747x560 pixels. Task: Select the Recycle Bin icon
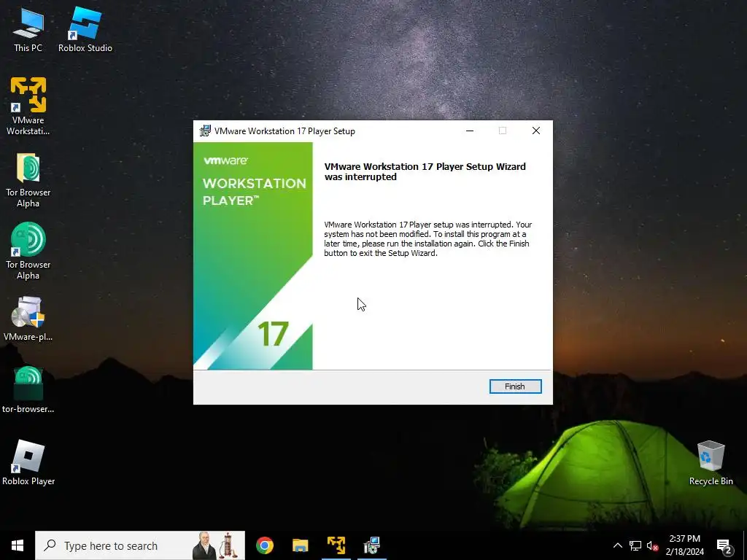coord(711,462)
